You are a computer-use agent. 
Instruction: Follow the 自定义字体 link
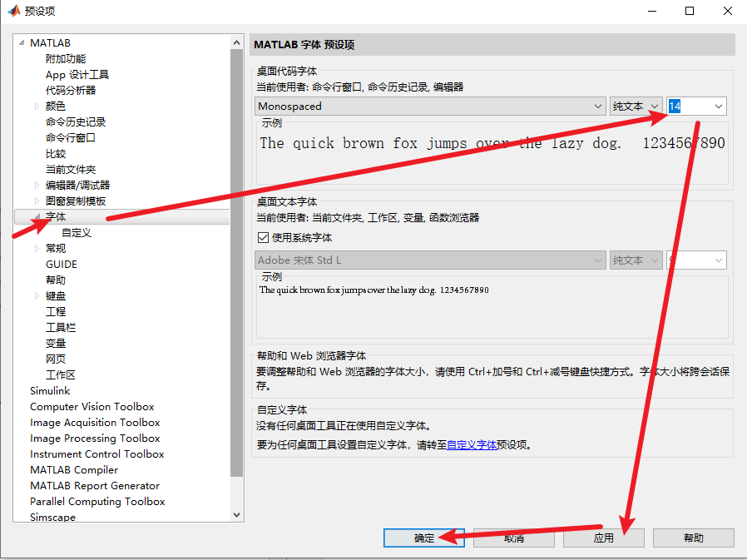pos(472,444)
